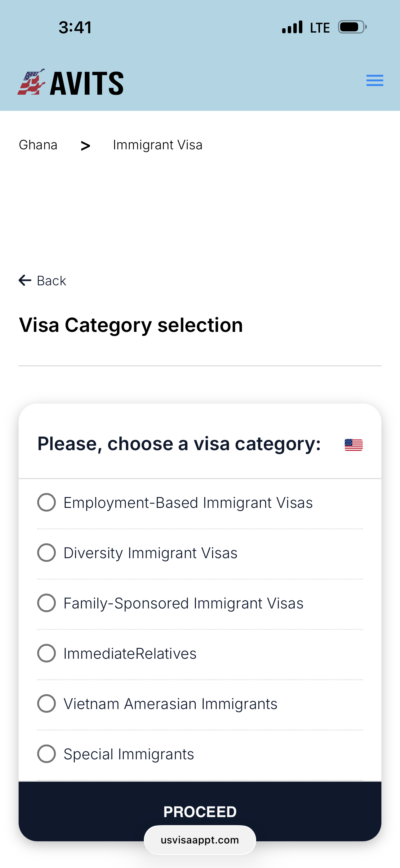Image resolution: width=400 pixels, height=868 pixels.
Task: Pick the ImmediateRelatives radio option
Action: click(47, 653)
